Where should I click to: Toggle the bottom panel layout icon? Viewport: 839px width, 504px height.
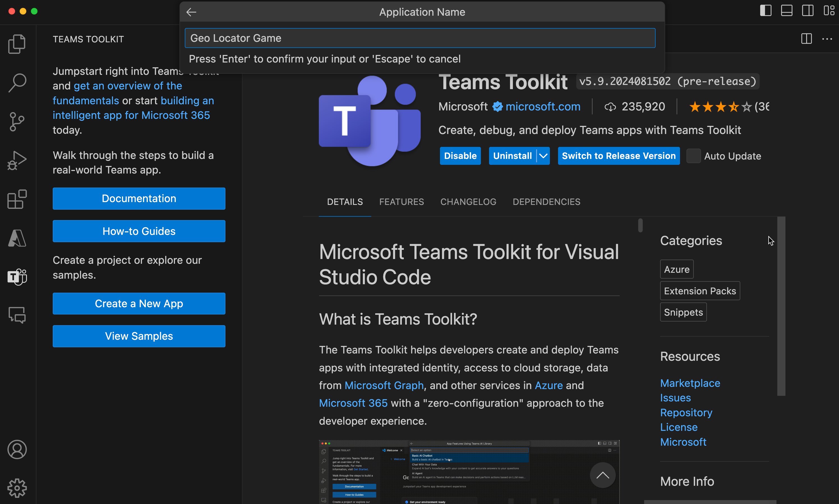(787, 11)
